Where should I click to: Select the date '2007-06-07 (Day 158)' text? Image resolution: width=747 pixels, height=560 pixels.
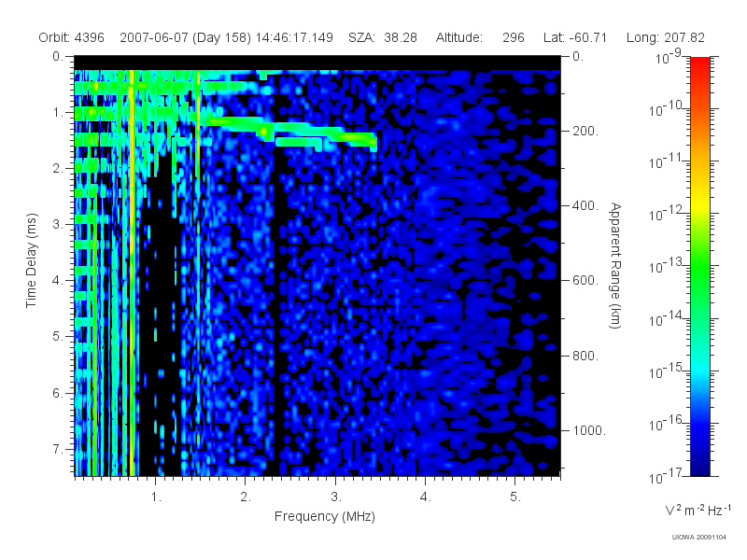click(x=185, y=37)
